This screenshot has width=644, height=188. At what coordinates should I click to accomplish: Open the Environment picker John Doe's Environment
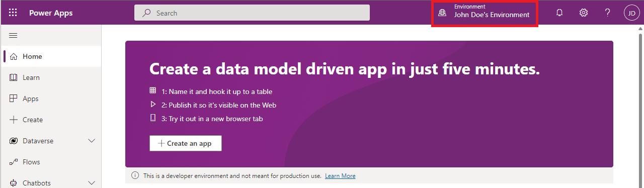coord(485,13)
